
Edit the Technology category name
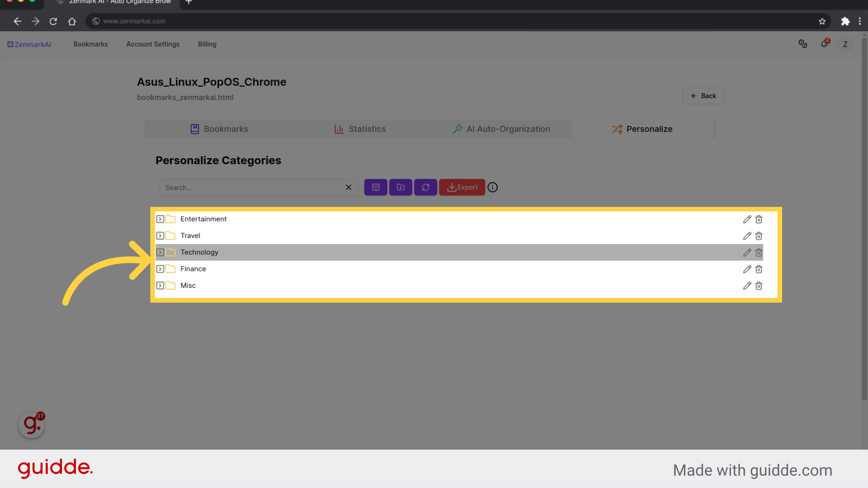coord(747,253)
